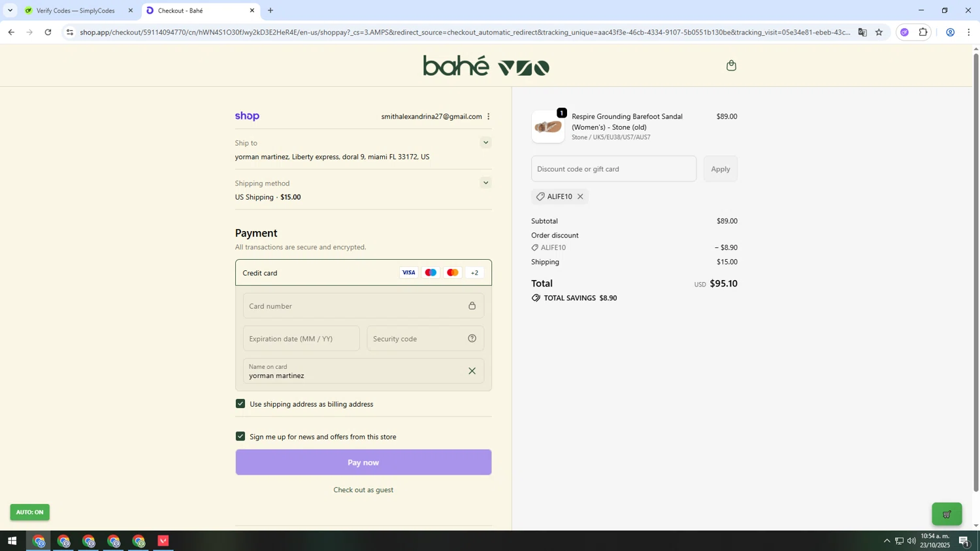Image resolution: width=980 pixels, height=551 pixels.
Task: Click the Mastercard icon
Action: (453, 273)
